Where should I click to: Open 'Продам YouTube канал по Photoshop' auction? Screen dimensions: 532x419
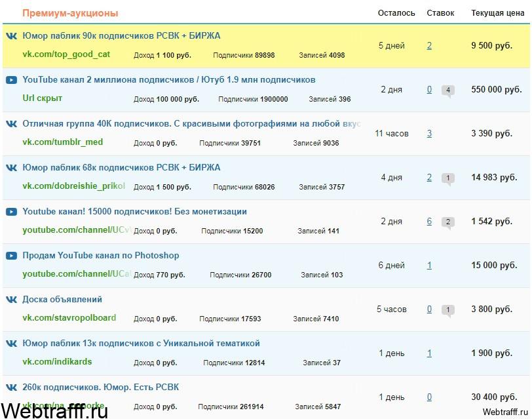click(100, 255)
